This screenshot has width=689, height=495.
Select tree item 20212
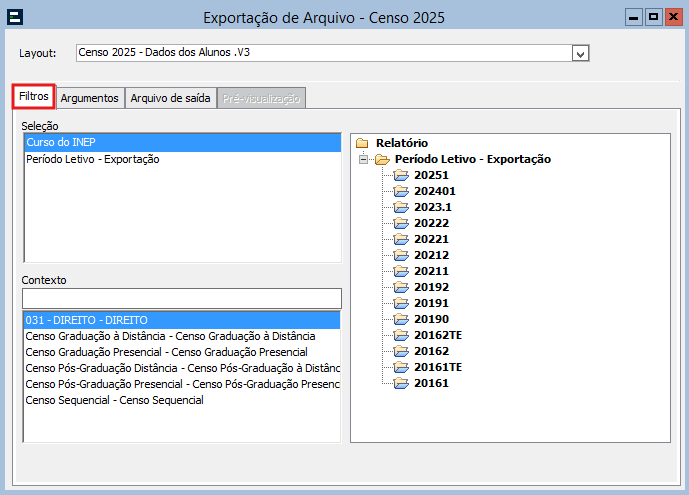[x=432, y=255]
